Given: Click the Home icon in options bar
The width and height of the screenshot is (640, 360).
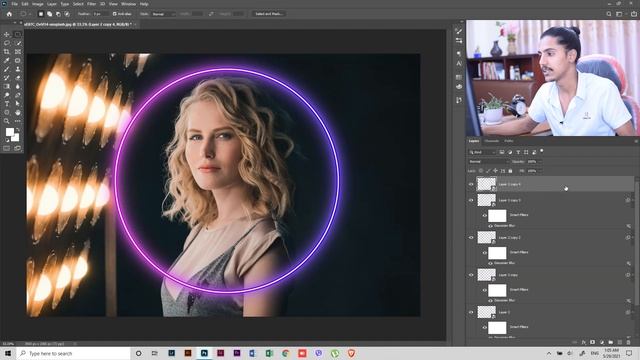Looking at the screenshot, I should point(9,14).
